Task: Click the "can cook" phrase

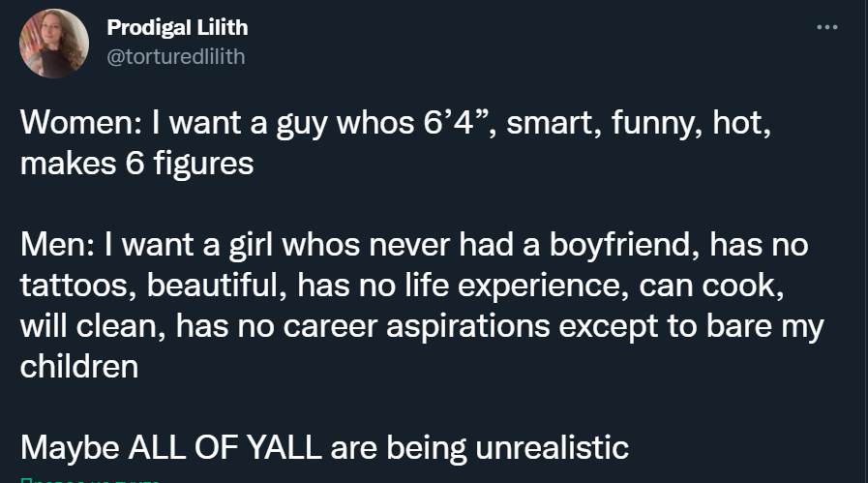Action: pos(711,285)
